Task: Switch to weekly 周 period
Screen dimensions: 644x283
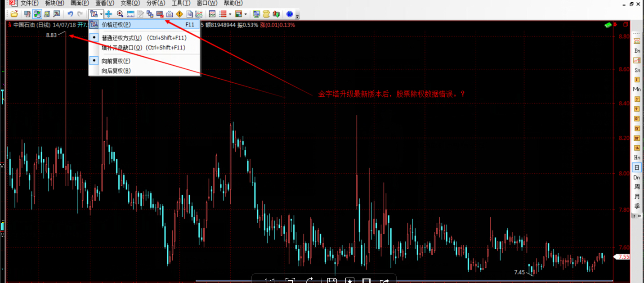Action: pyautogui.click(x=637, y=187)
